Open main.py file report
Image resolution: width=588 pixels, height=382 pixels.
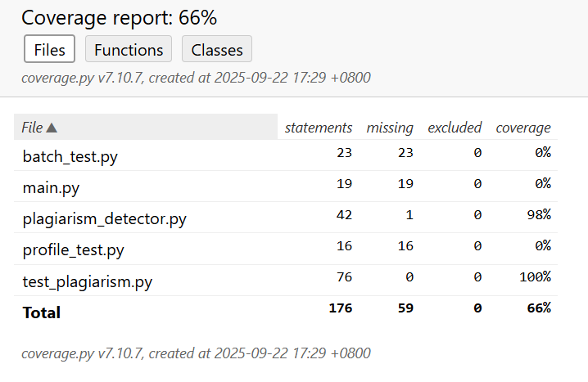51,187
